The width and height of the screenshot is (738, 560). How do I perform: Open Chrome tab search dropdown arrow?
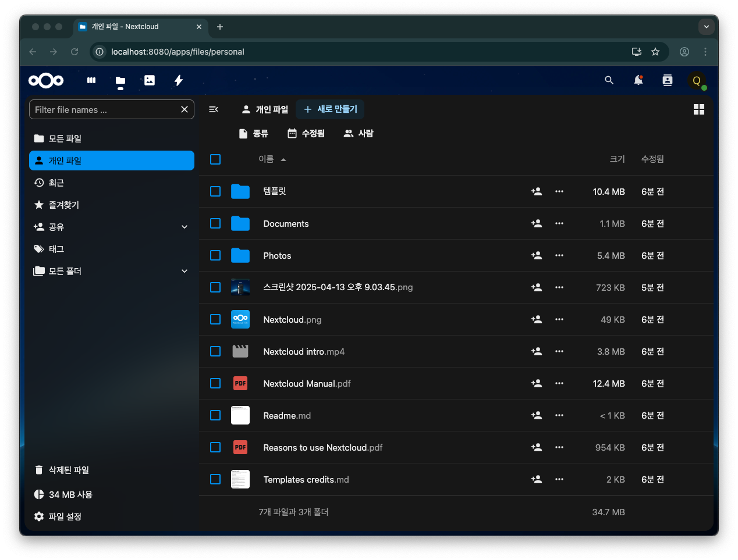[706, 27]
